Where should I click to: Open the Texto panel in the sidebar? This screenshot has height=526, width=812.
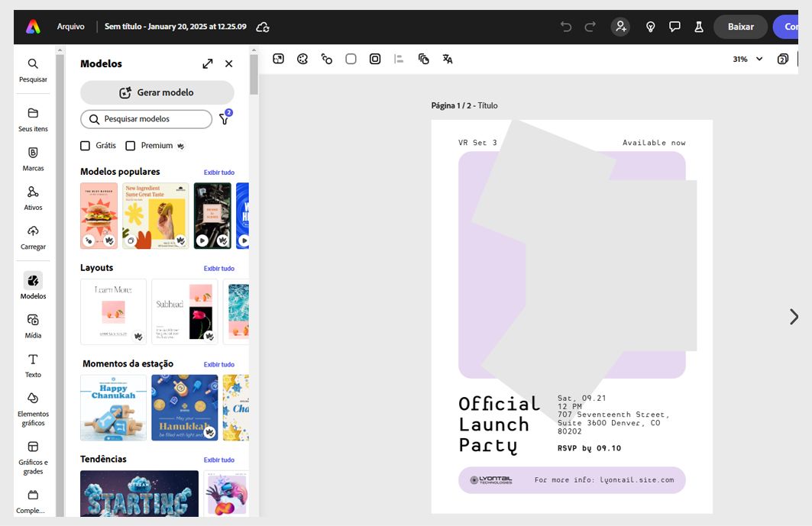[x=33, y=365]
